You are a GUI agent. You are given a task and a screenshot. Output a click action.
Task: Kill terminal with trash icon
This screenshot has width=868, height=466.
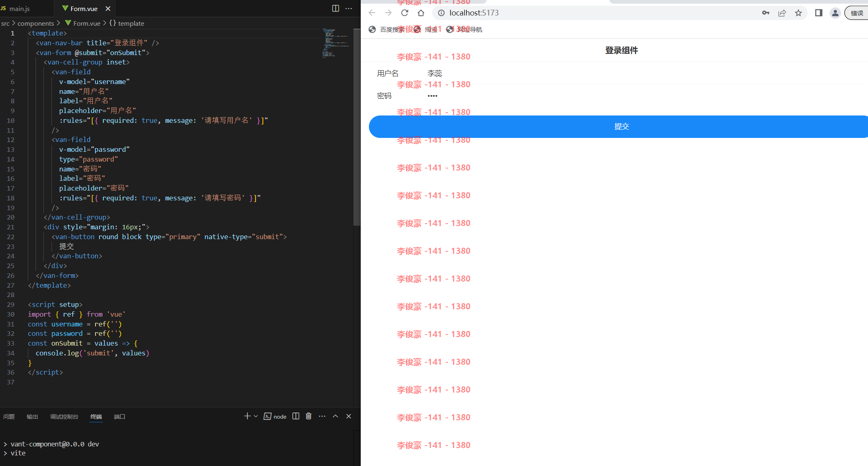pos(309,416)
